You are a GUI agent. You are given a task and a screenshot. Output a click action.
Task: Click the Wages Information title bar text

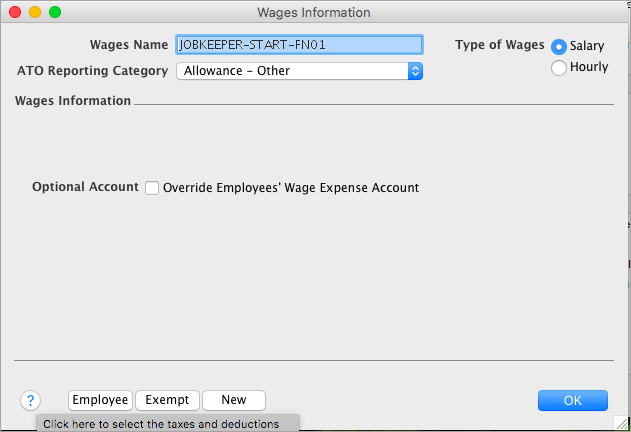313,12
